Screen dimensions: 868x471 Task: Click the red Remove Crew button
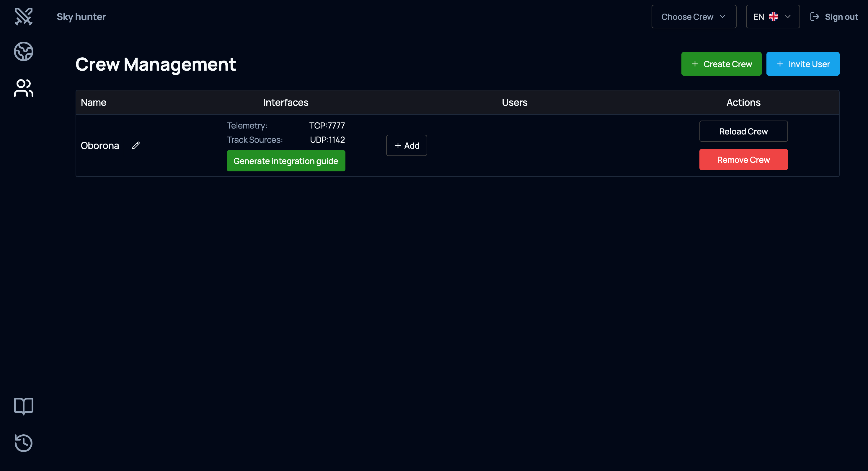[x=743, y=160]
